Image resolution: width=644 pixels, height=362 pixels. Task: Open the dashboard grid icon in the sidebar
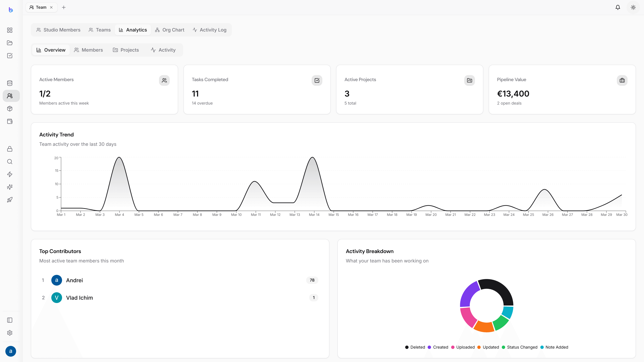point(10,30)
